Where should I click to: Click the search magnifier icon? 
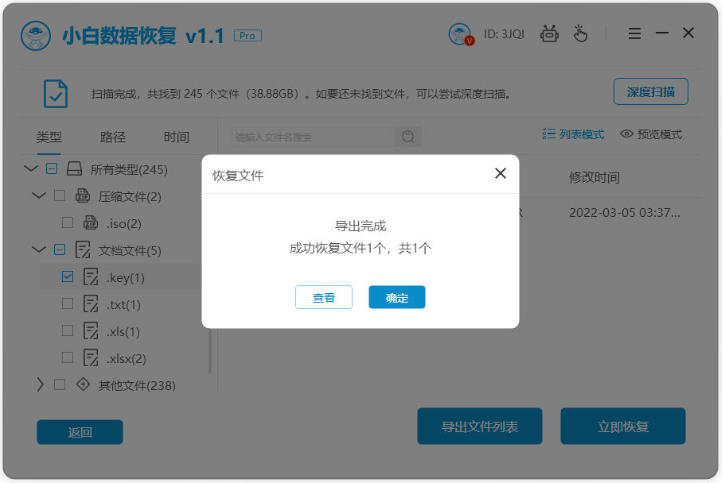(x=408, y=137)
